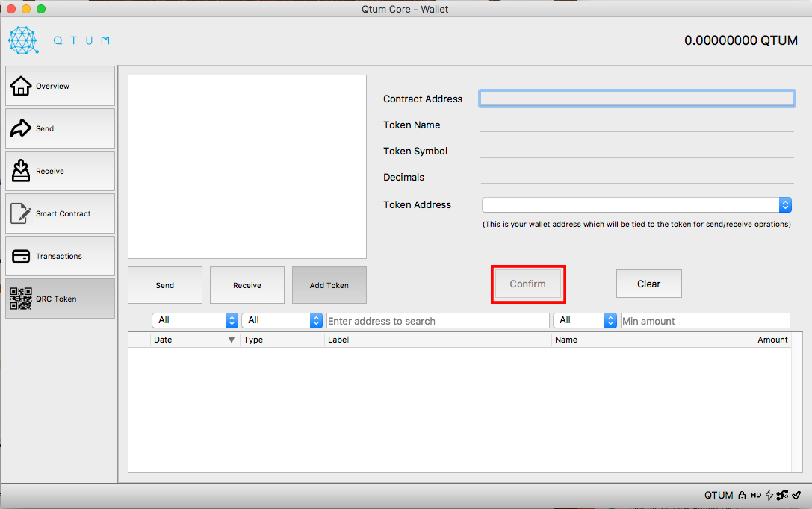Click the Send arrow icon in sidebar

(21, 128)
